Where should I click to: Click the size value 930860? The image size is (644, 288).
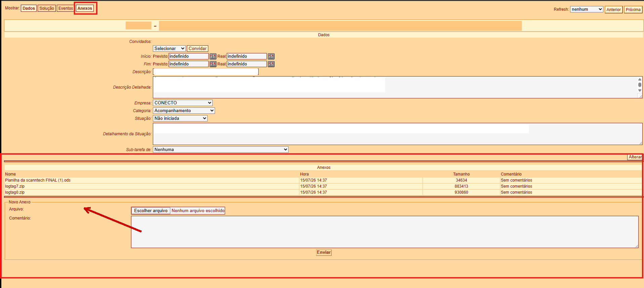tap(461, 192)
